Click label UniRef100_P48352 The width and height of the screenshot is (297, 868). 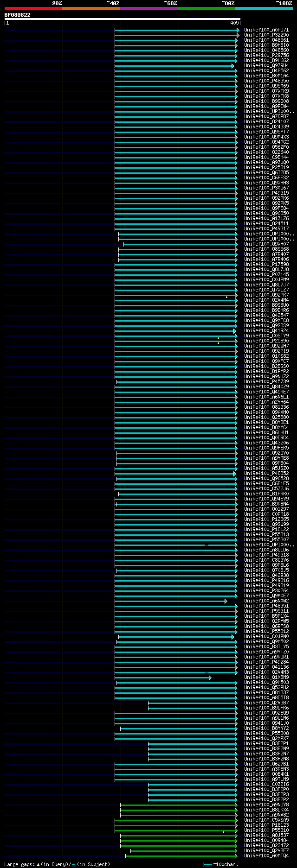point(266,474)
